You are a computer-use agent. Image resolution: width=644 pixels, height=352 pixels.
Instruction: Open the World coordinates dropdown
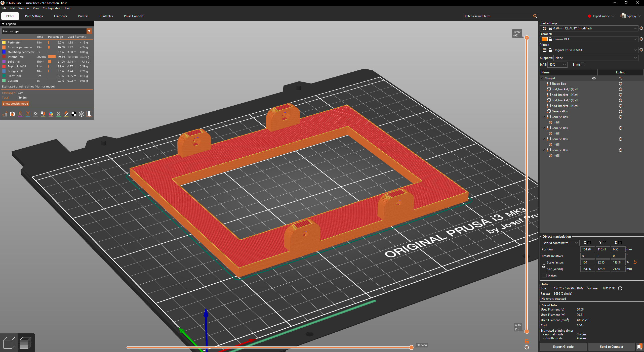click(x=560, y=243)
